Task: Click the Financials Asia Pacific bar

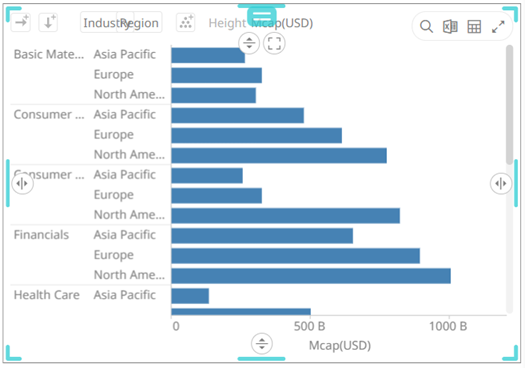Action: (262, 236)
